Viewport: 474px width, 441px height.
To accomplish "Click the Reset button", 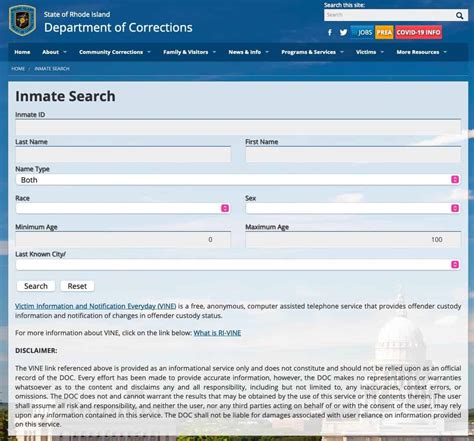I will [77, 286].
